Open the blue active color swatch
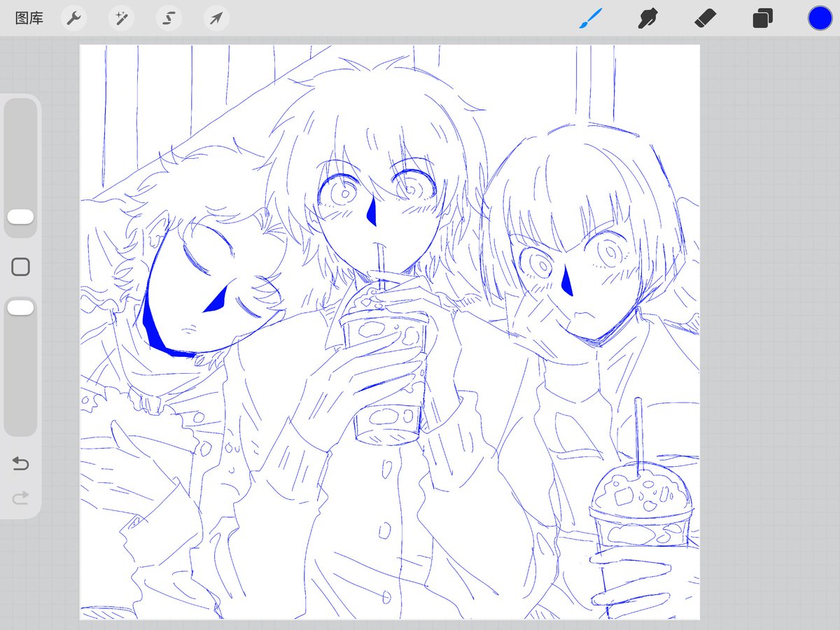840x630 pixels. (x=820, y=18)
